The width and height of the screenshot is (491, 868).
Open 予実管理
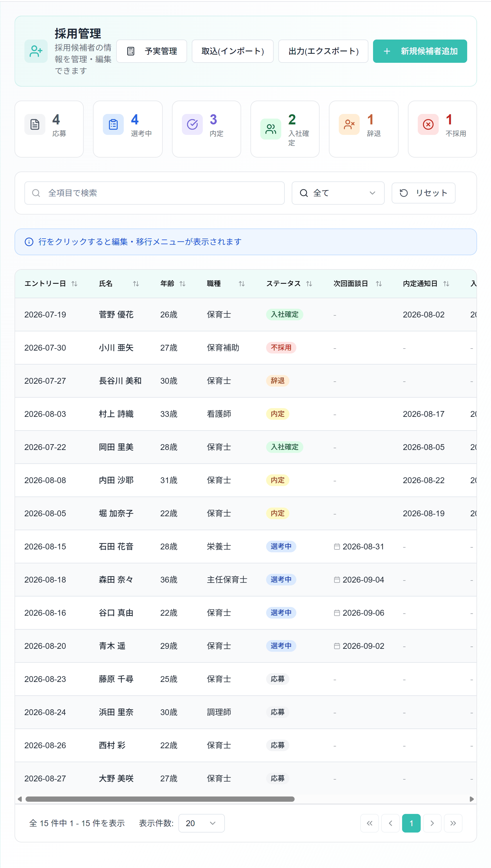pos(151,51)
